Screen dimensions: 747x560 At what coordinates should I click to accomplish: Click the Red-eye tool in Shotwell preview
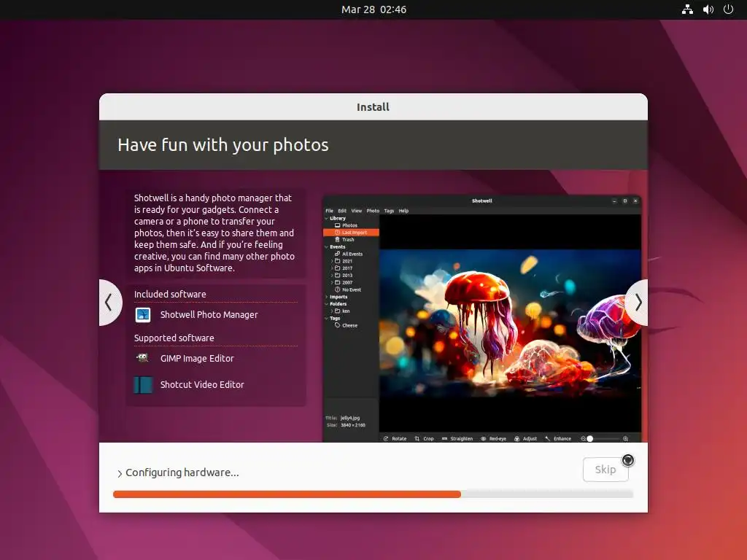pyautogui.click(x=493, y=438)
